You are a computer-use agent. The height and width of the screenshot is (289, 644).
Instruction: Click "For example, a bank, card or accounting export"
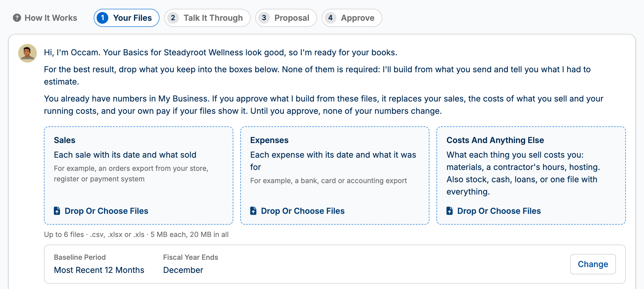click(328, 180)
